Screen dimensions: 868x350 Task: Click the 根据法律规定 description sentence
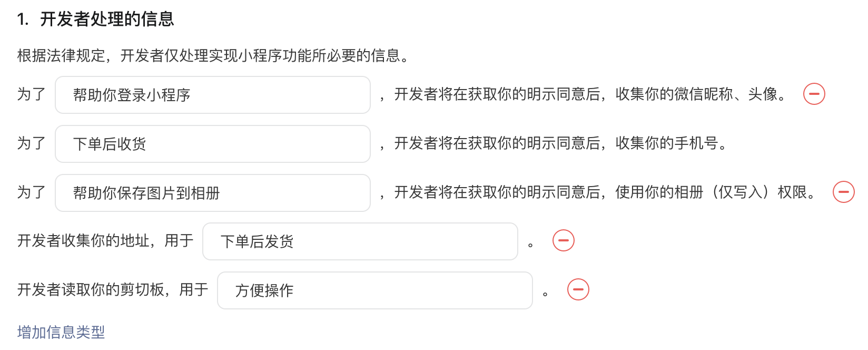tap(214, 55)
